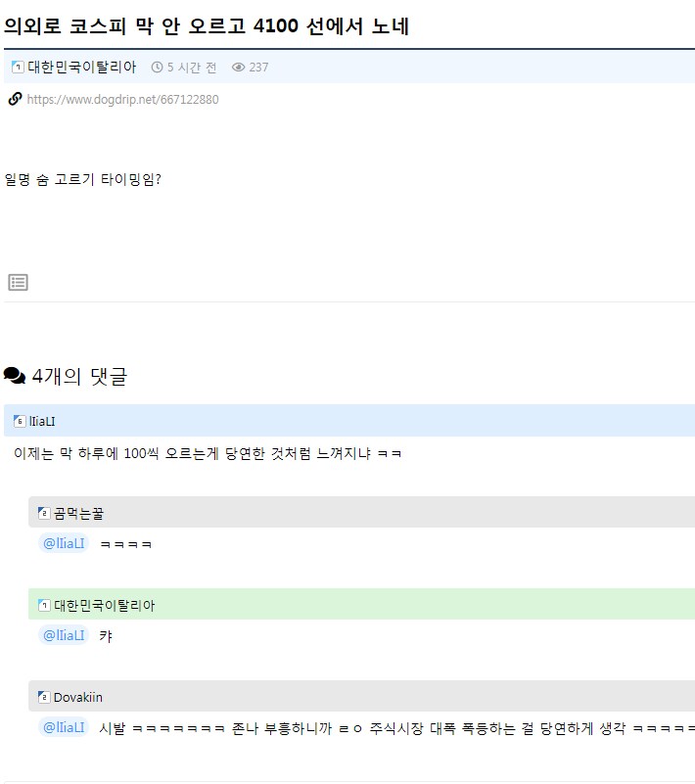Viewport: 695px width, 784px height.
Task: Click the post title about 코스피 4100
Action: click(x=207, y=26)
